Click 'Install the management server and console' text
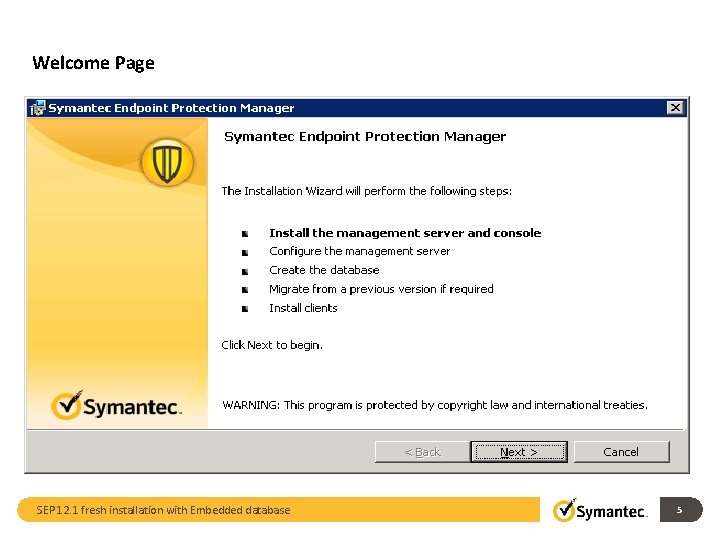 pos(405,233)
